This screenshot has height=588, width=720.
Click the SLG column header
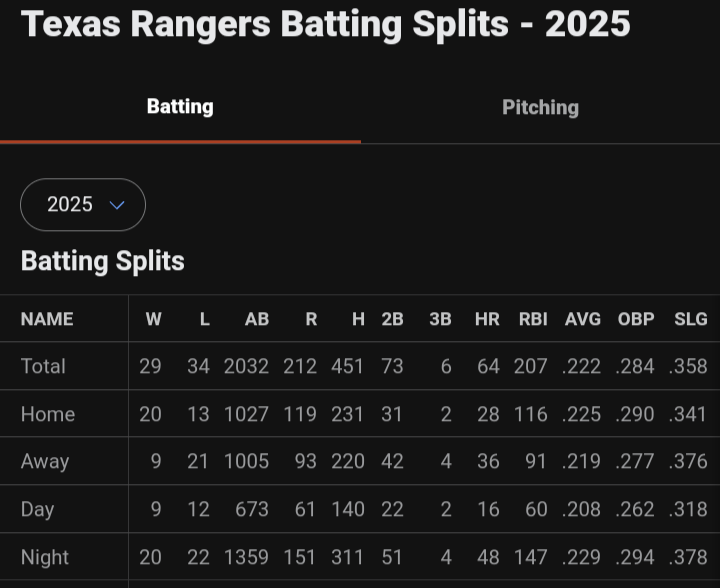click(691, 319)
